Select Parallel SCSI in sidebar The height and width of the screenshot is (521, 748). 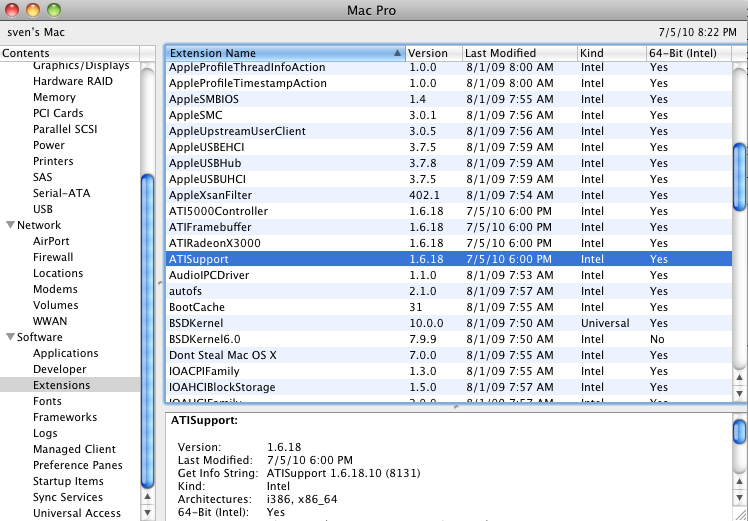pos(65,129)
